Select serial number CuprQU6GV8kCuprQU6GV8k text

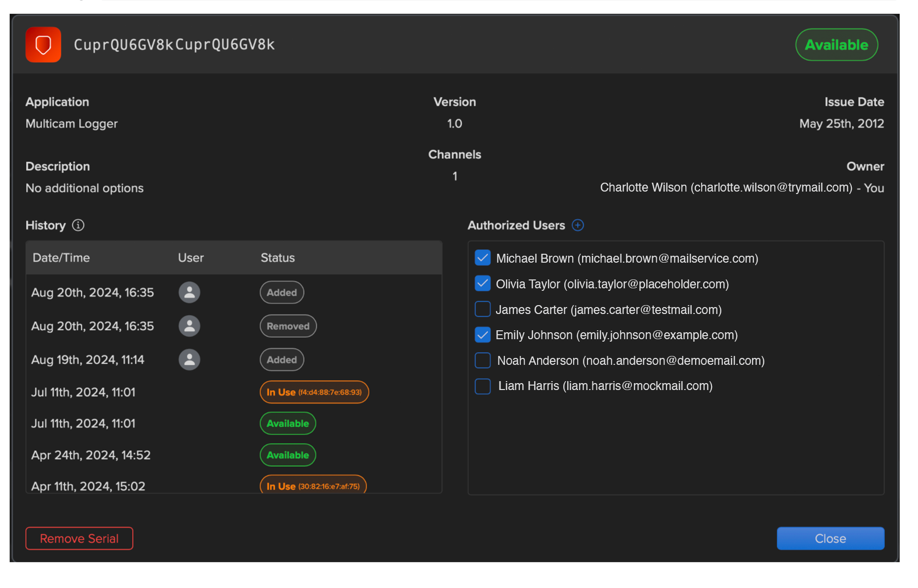pos(174,44)
